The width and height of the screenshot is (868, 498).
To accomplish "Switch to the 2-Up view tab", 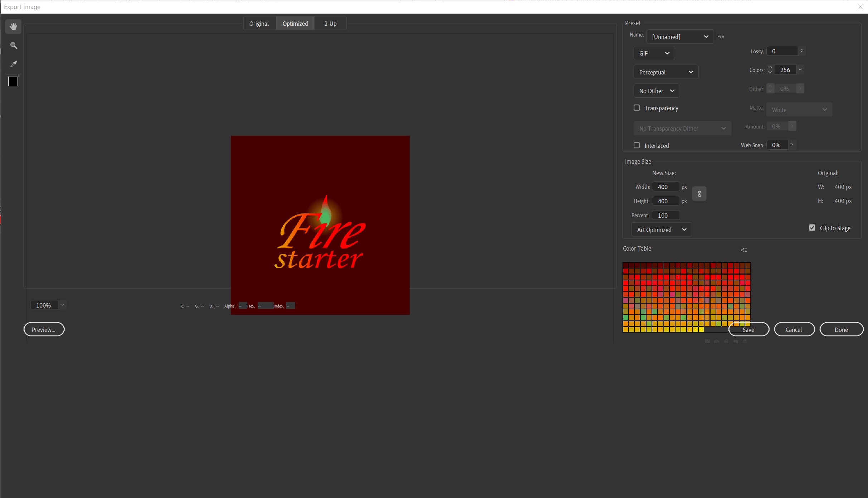I will (330, 23).
